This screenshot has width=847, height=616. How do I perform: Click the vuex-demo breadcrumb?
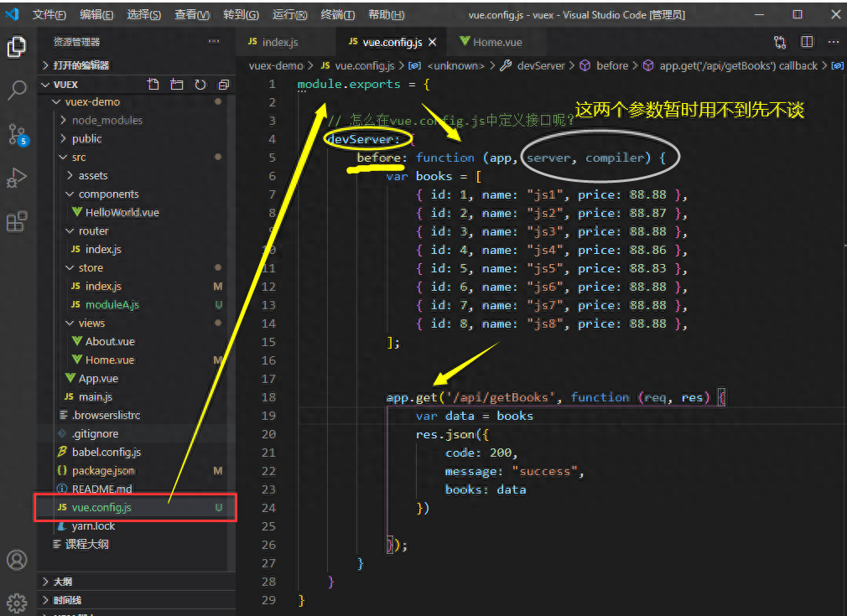(276, 66)
